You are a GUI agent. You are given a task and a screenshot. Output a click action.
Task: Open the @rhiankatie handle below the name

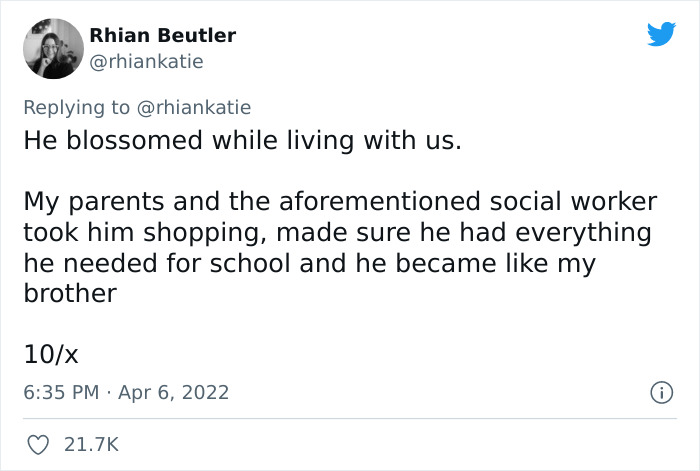pos(146,61)
